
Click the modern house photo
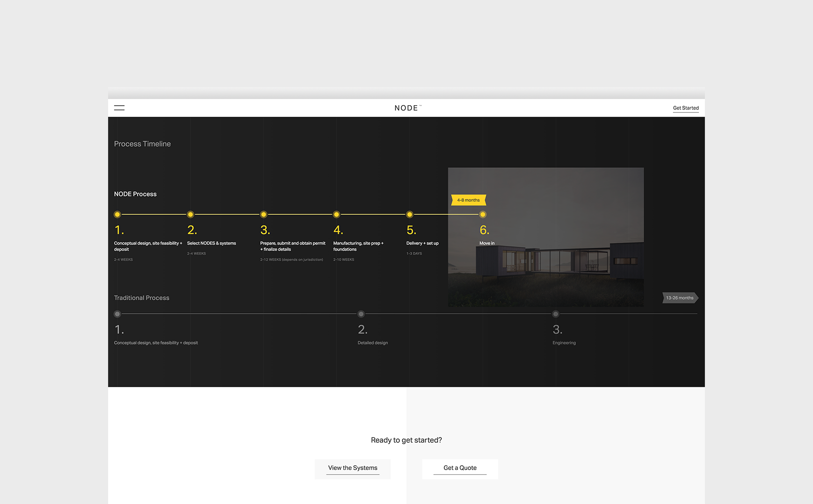point(546,237)
